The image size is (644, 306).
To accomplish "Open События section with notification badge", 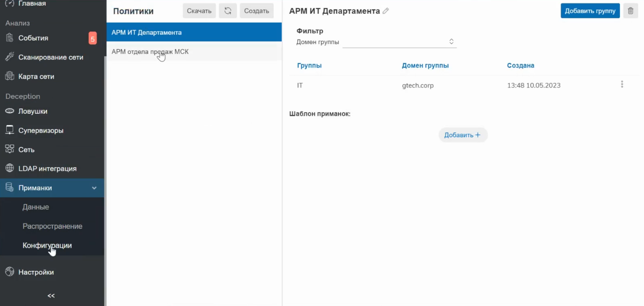I will pos(33,38).
